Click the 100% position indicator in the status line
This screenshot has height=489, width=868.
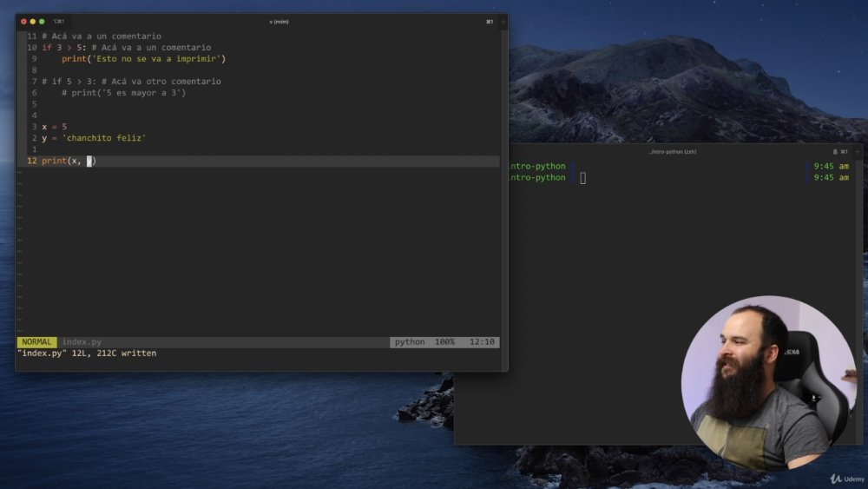[x=444, y=342]
